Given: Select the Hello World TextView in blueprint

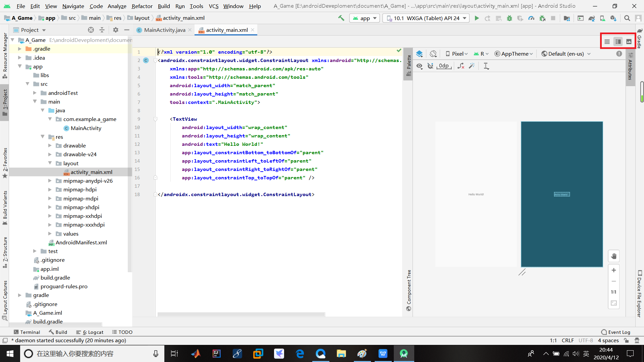Looking at the screenshot, I should [562, 194].
